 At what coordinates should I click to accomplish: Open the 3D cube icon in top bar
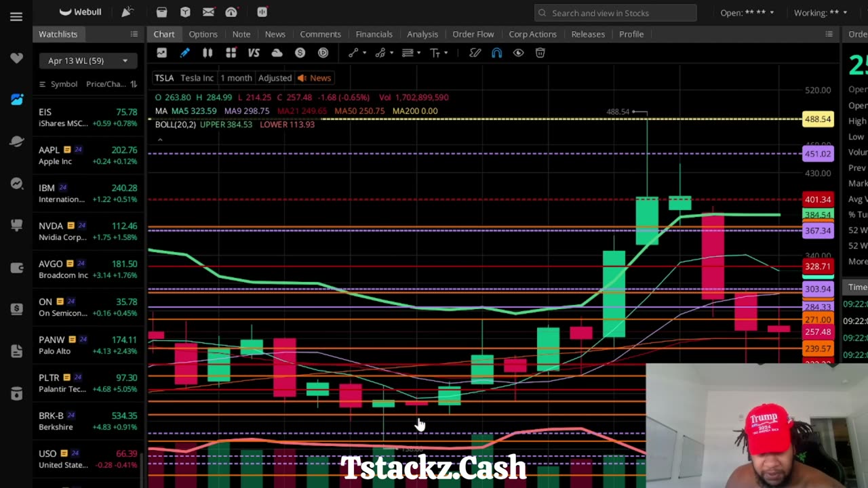[x=185, y=12]
